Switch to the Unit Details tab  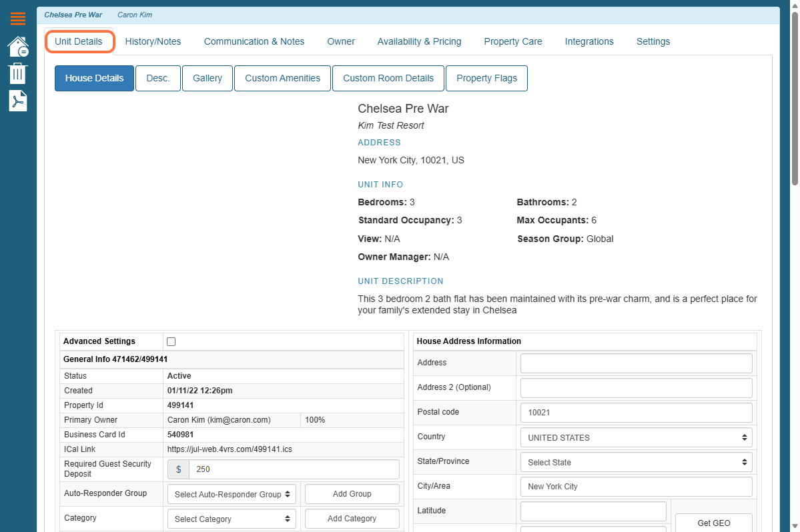[x=79, y=42]
